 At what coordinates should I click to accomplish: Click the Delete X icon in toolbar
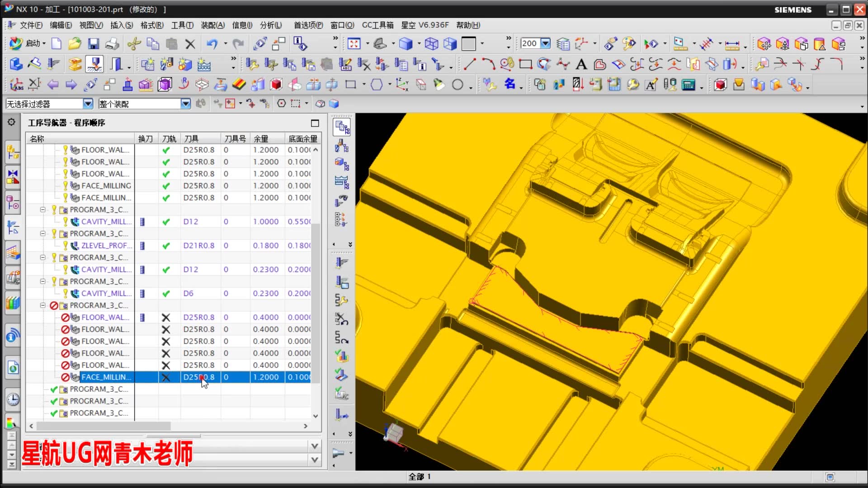[190, 44]
